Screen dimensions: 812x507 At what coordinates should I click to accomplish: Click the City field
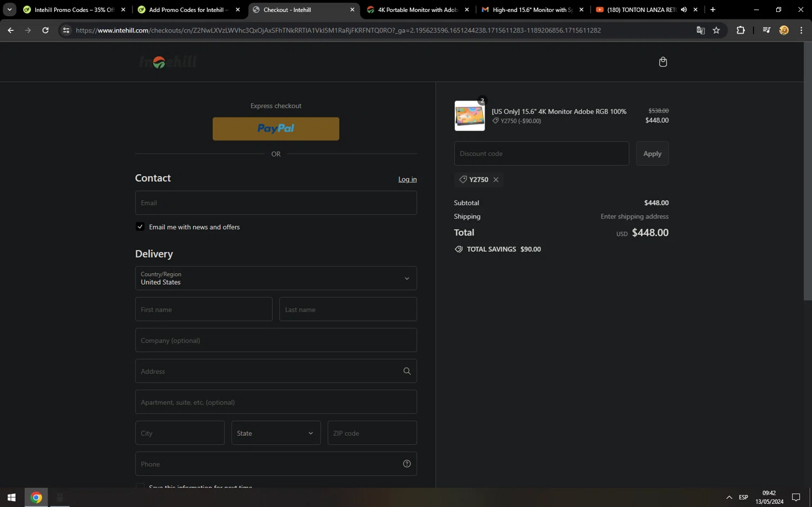pyautogui.click(x=180, y=433)
